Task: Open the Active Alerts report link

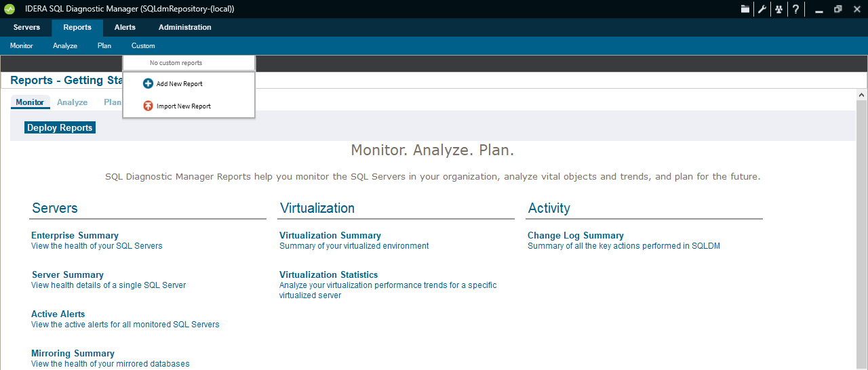Action: tap(58, 314)
